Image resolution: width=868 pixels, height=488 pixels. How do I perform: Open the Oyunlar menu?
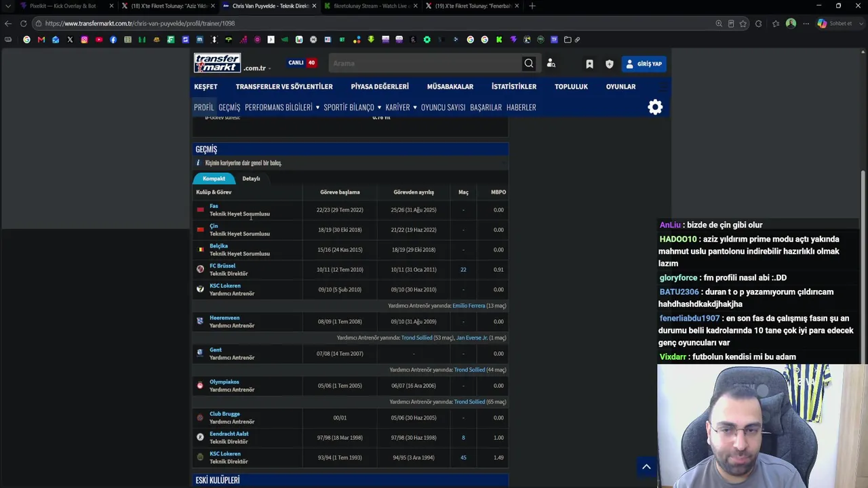coord(620,87)
